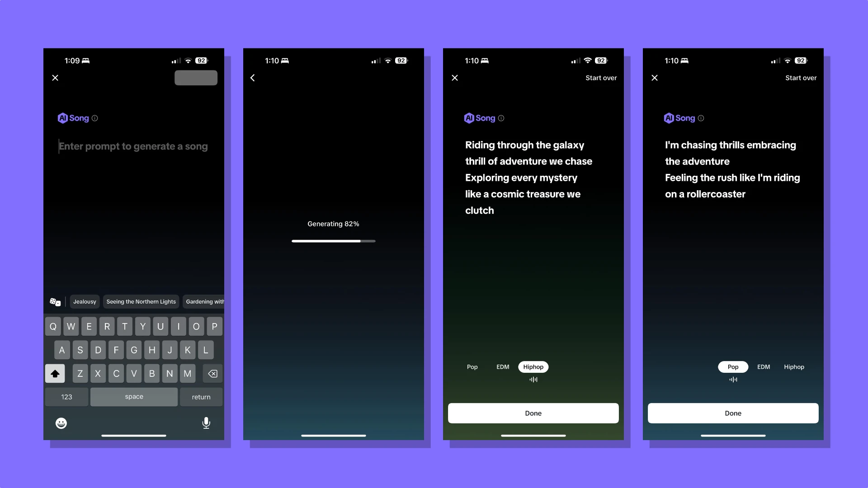Viewport: 868px width, 488px height.
Task: Tap Done button on third screen
Action: [533, 413]
